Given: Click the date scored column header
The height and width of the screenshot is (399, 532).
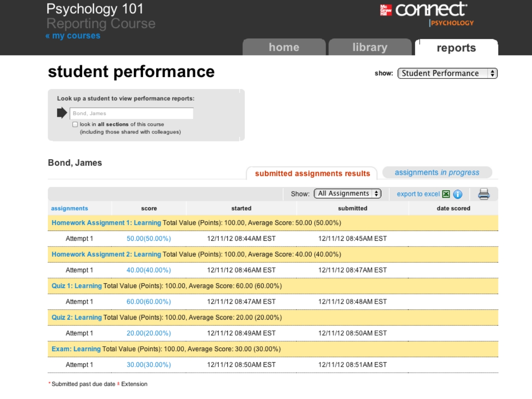Looking at the screenshot, I should [454, 208].
